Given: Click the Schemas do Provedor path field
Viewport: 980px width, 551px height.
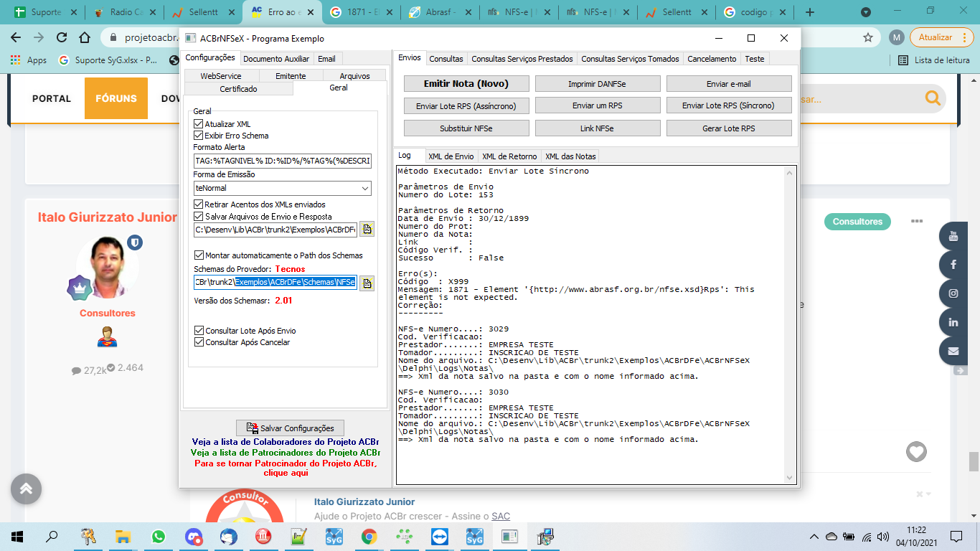Looking at the screenshot, I should [275, 283].
